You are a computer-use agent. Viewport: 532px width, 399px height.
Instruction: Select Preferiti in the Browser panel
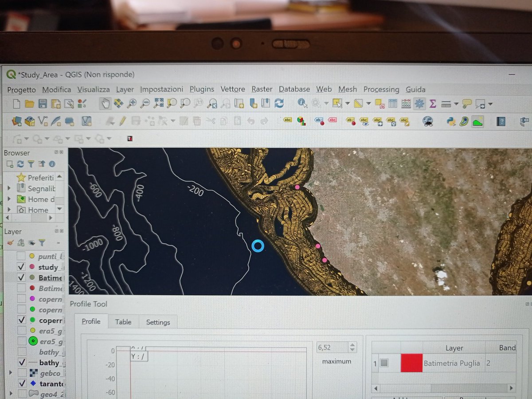41,177
